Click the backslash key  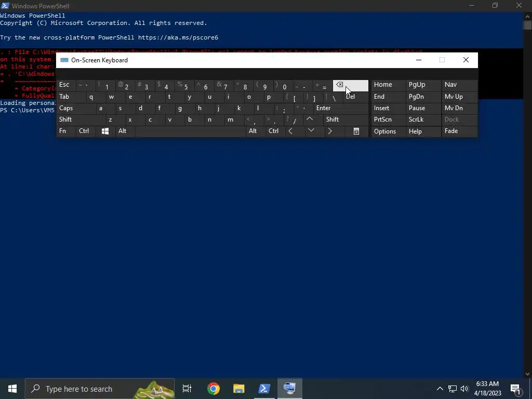[x=332, y=97]
